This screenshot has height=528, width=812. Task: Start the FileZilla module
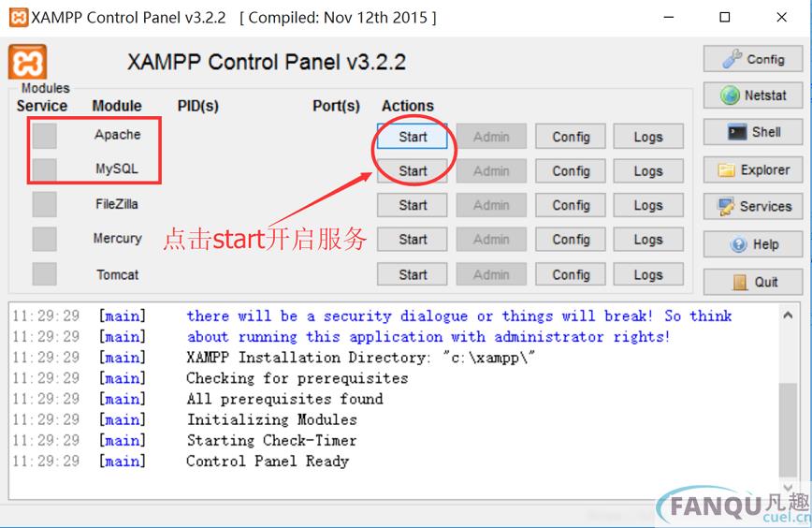click(413, 205)
